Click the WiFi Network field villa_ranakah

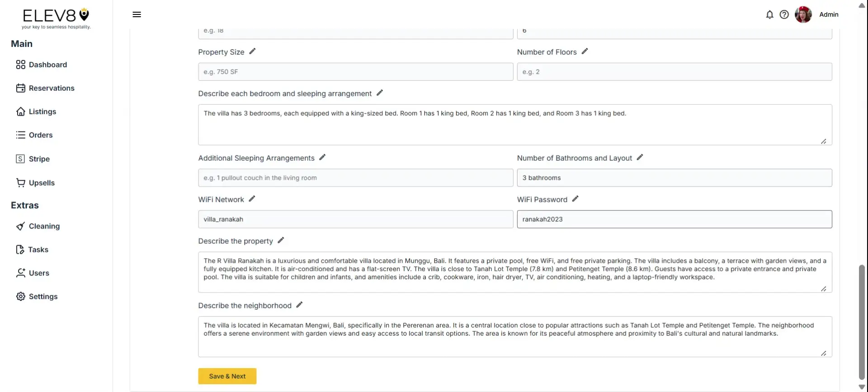355,219
